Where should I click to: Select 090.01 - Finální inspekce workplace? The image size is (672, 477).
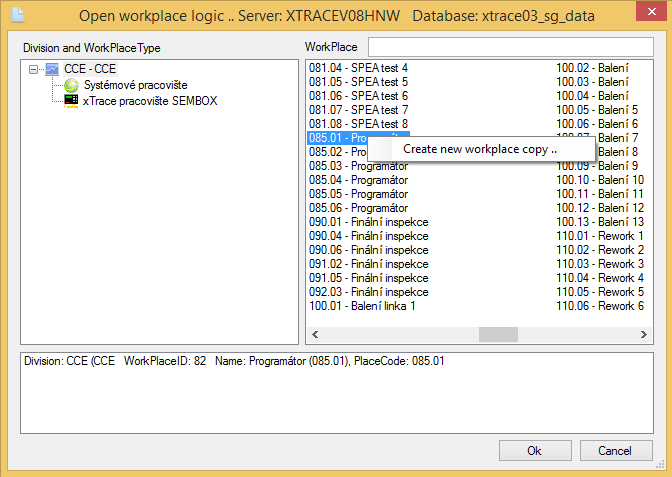368,222
